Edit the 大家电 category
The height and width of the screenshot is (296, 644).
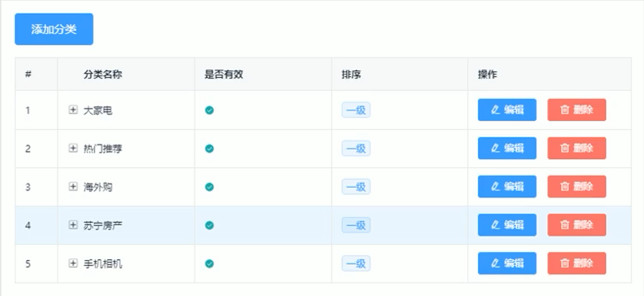pyautogui.click(x=507, y=110)
